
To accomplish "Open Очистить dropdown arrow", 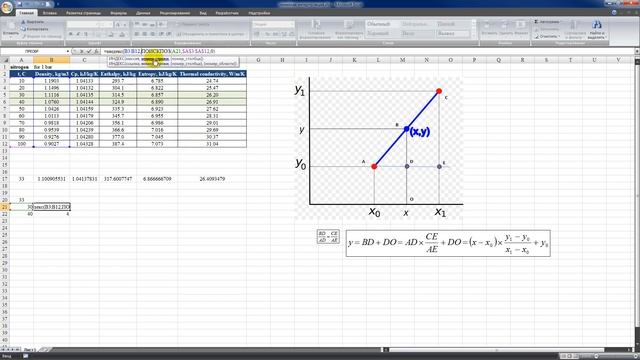I will pyautogui.click(x=559, y=36).
